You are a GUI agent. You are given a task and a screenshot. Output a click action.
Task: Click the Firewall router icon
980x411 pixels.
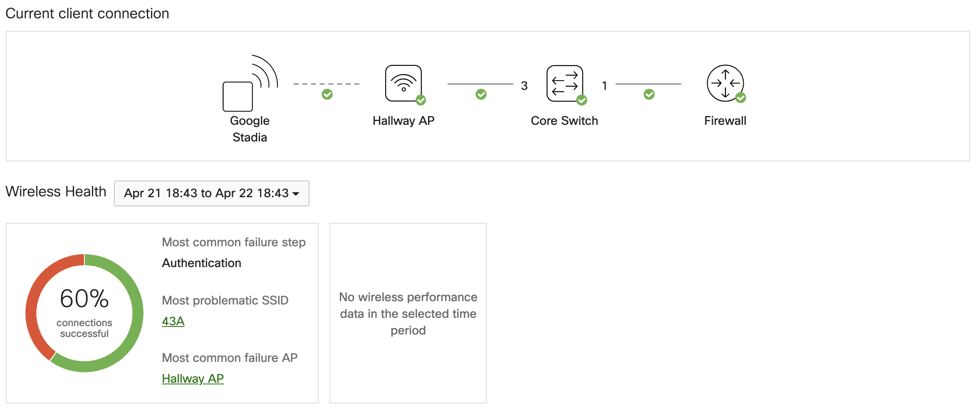725,83
